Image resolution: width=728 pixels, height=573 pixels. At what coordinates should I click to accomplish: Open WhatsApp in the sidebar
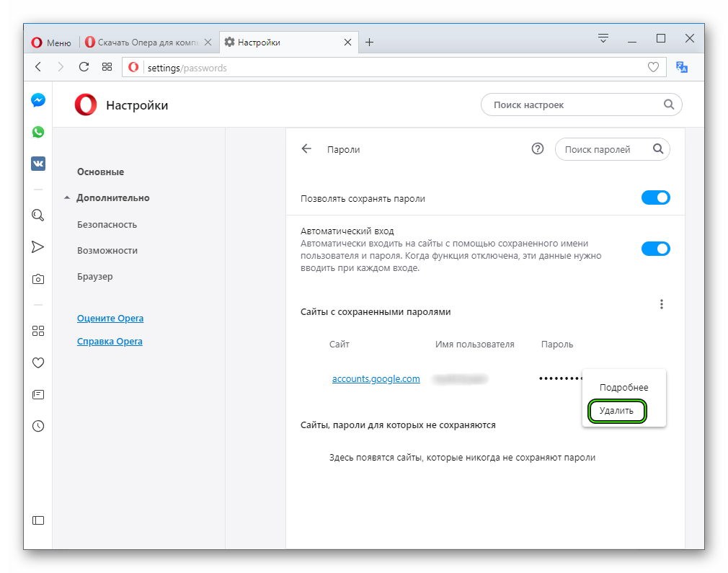tap(38, 132)
